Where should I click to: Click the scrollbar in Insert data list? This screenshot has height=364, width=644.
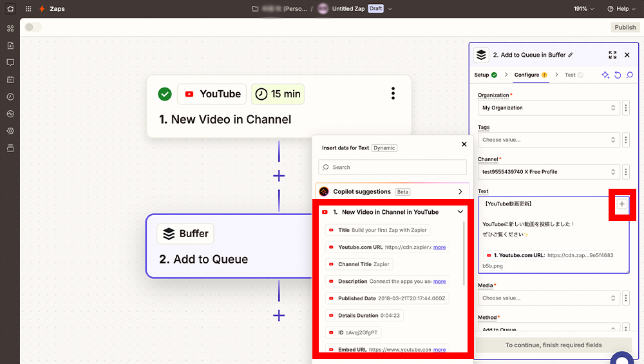point(464,253)
